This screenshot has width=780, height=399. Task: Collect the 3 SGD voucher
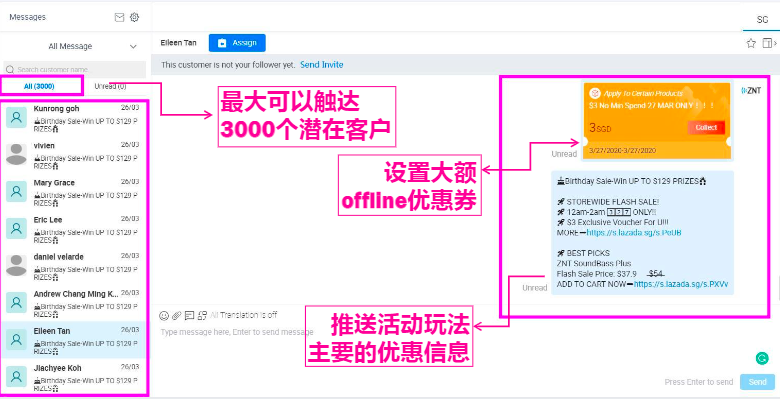[x=706, y=128]
